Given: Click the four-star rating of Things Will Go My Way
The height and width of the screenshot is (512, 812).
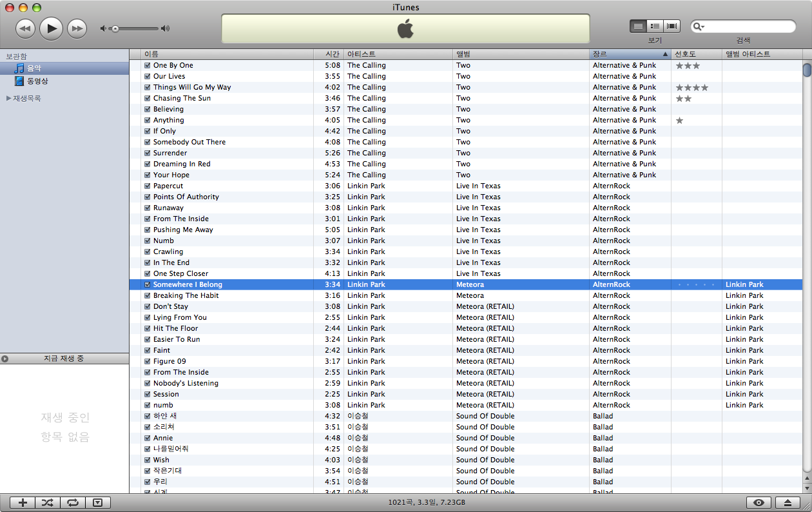Looking at the screenshot, I should pos(692,87).
